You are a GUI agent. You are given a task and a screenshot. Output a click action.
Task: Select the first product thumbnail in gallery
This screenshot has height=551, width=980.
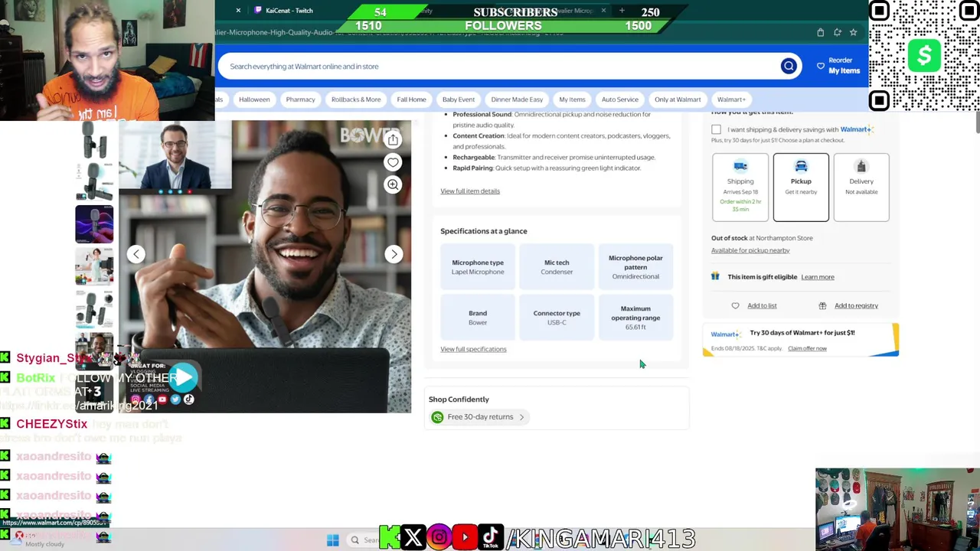point(94,140)
